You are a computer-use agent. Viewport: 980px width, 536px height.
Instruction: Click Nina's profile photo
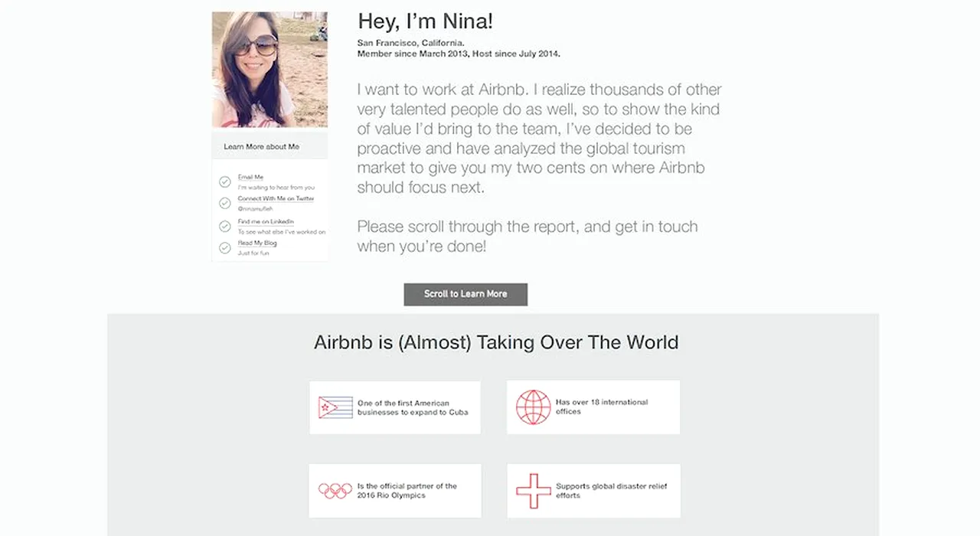269,70
